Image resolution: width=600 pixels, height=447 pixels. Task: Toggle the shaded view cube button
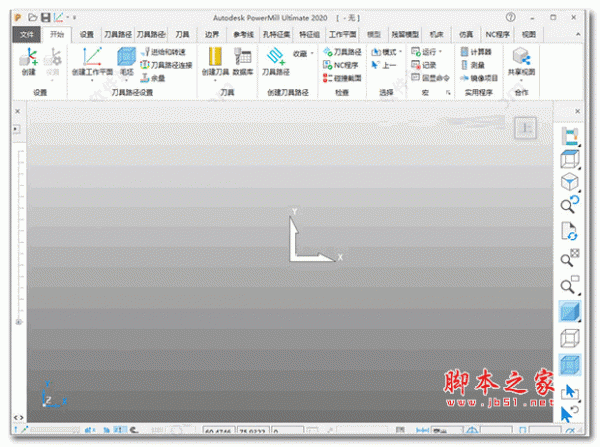pyautogui.click(x=570, y=311)
